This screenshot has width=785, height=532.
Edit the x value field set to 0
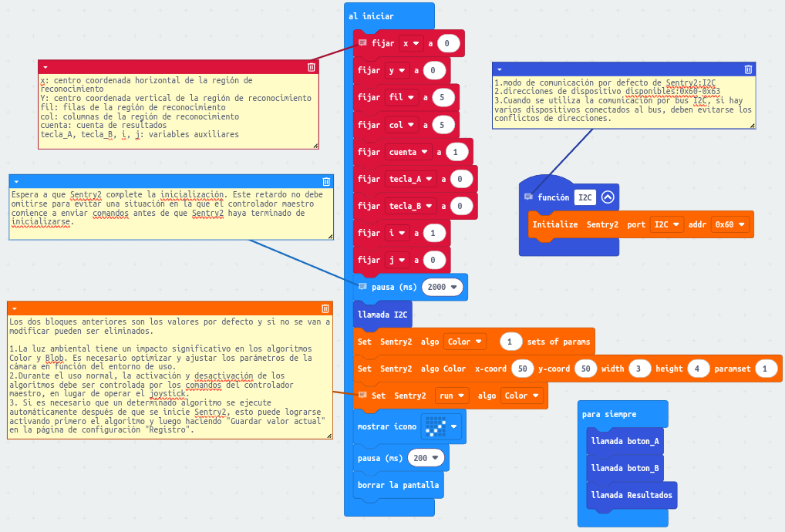447,43
